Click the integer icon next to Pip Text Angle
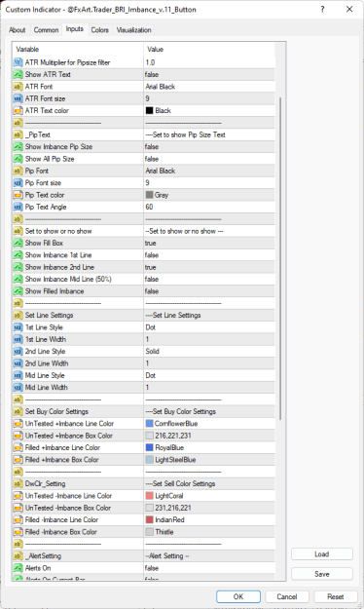The image size is (364, 609). (x=18, y=207)
